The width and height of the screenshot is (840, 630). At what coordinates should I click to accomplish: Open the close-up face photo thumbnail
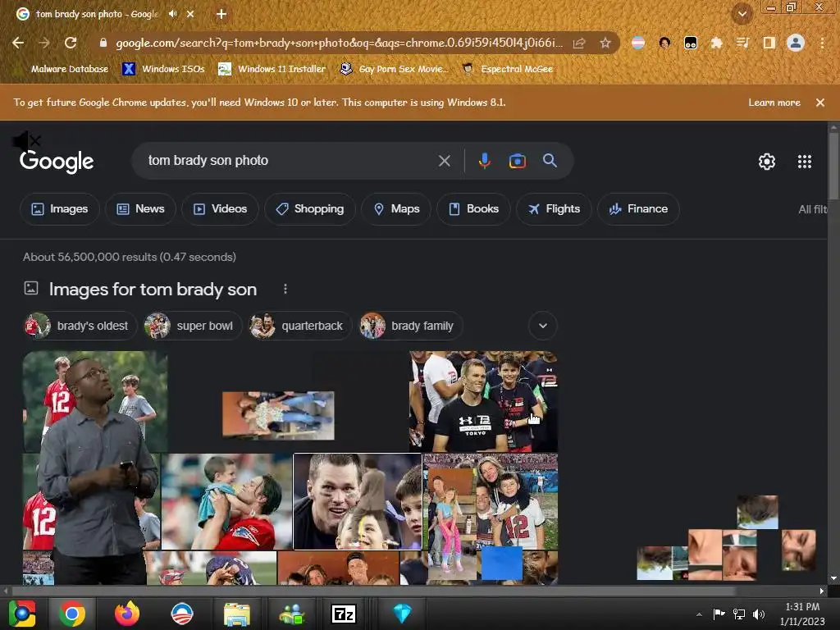(358, 501)
